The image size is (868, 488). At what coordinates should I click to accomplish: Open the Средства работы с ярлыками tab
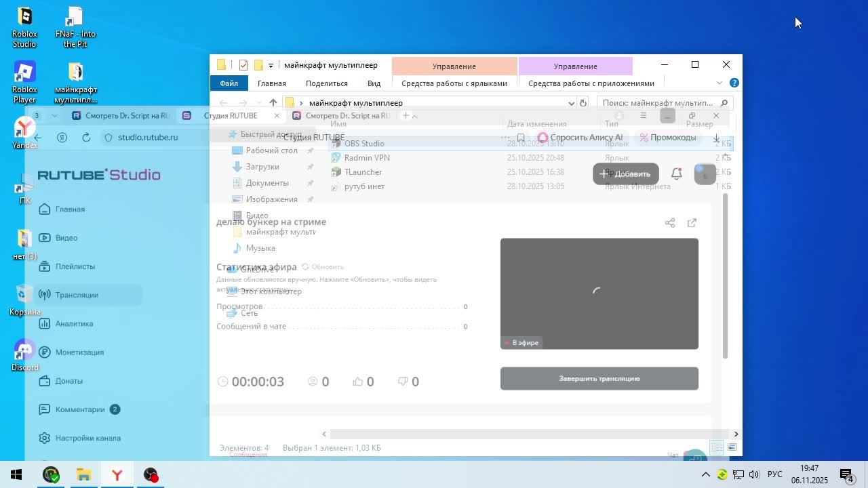click(x=454, y=83)
